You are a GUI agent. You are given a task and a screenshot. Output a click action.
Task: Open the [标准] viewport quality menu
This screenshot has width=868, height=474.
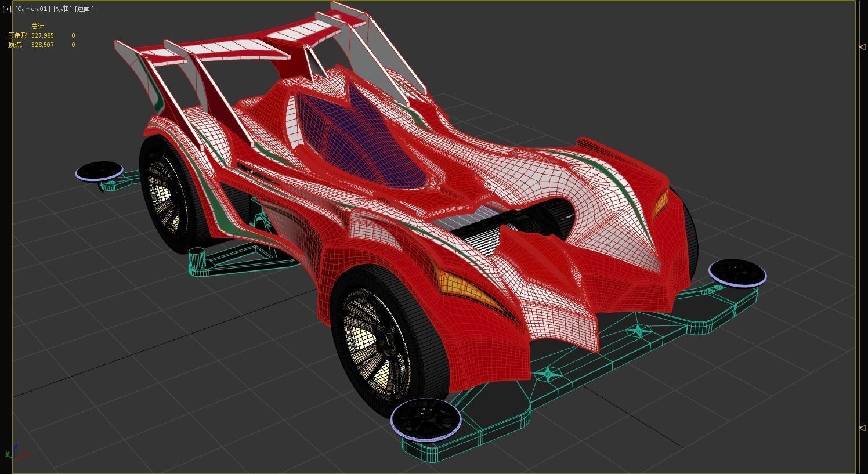63,9
